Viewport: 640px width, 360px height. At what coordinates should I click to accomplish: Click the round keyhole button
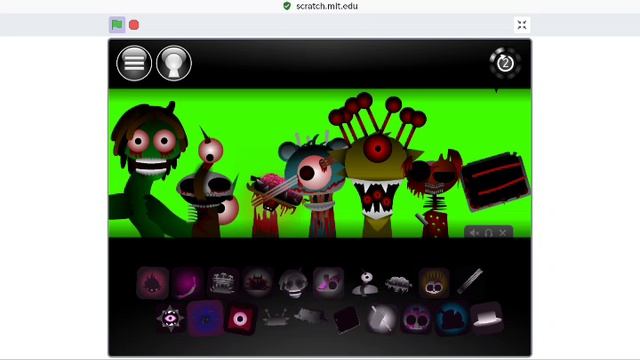tap(174, 63)
